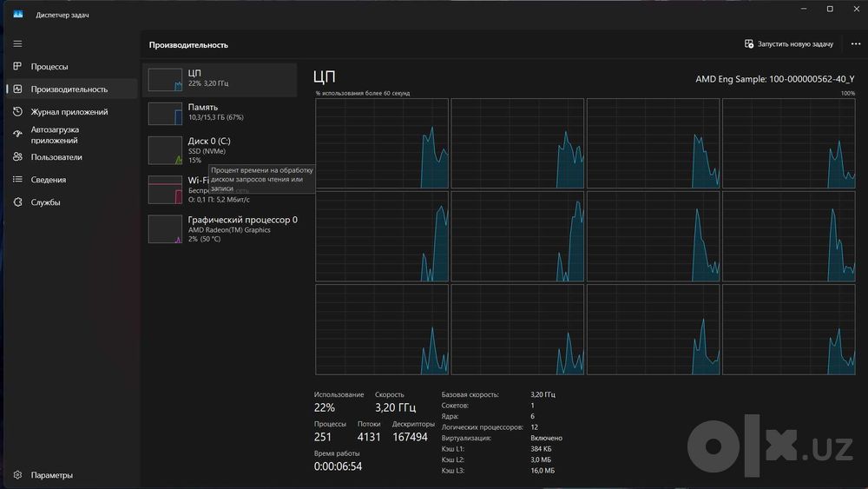
Task: Open the Автозагрузка приложений icon
Action: pyautogui.click(x=17, y=134)
